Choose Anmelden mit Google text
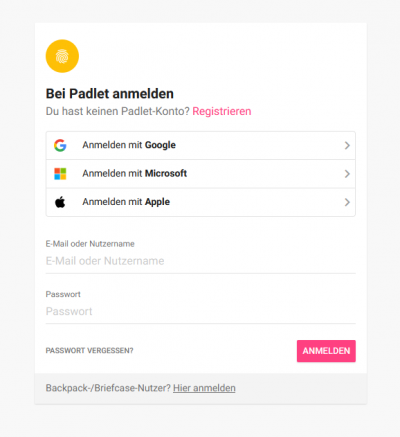 point(129,145)
